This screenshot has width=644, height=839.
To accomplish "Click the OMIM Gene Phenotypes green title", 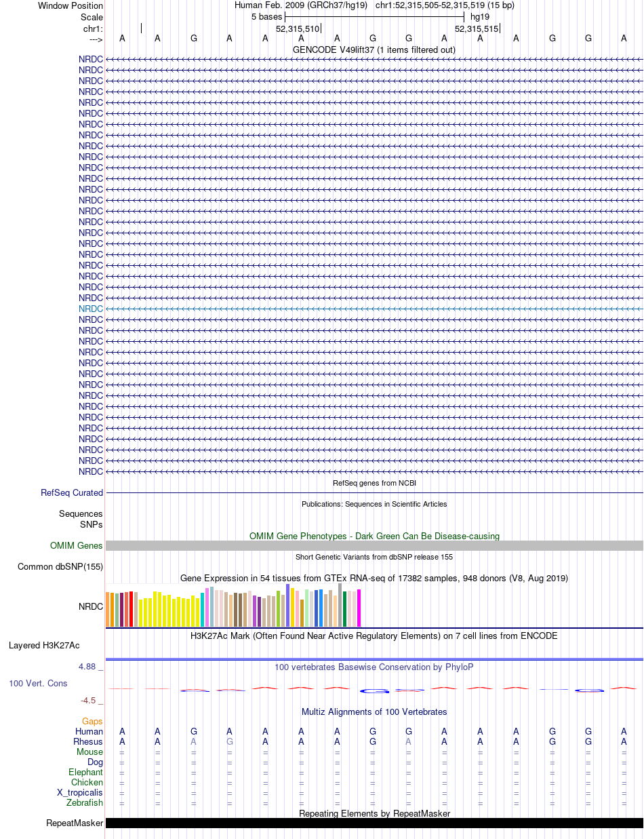I will (374, 536).
